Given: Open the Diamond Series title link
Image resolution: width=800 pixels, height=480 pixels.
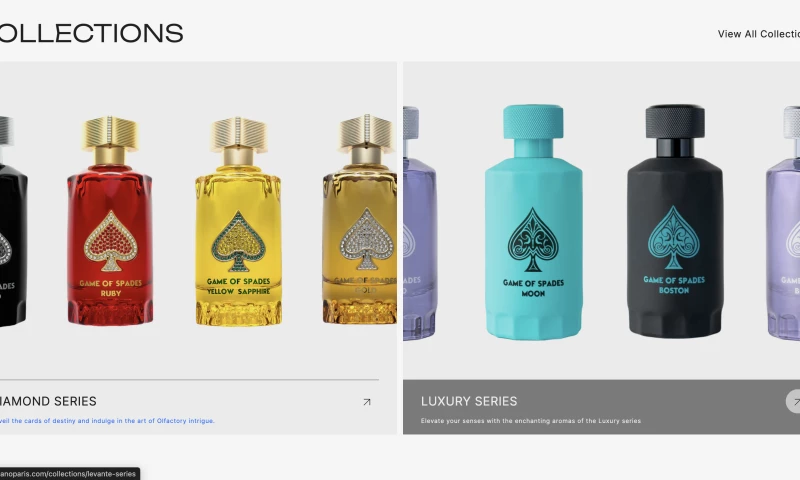Looking at the screenshot, I should 47,401.
